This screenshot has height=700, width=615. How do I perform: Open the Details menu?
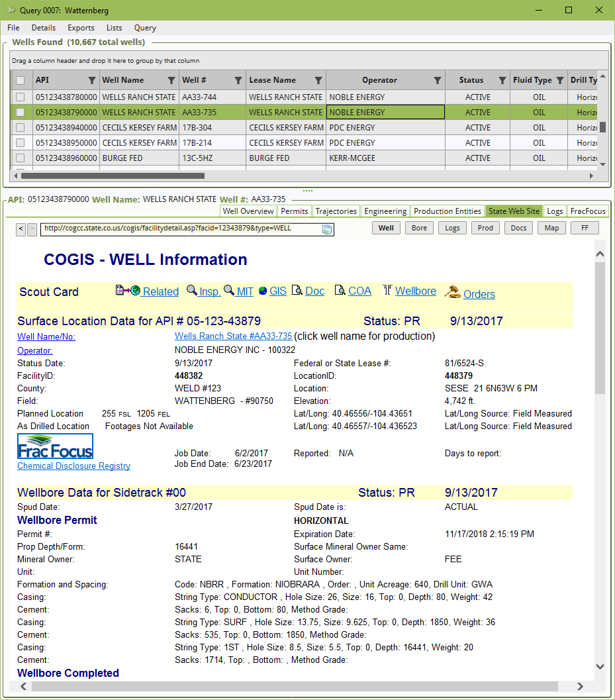coord(44,28)
